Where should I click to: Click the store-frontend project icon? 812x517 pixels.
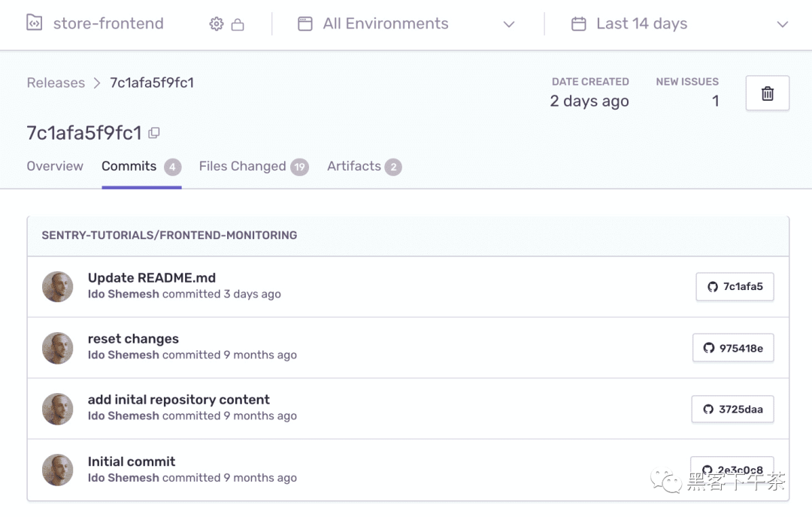pos(34,23)
